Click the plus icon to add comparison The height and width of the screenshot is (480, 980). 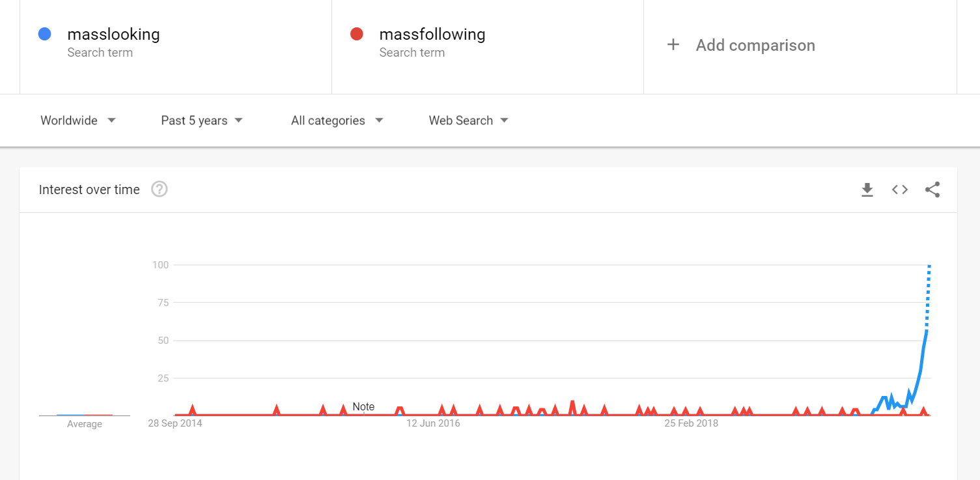click(673, 45)
